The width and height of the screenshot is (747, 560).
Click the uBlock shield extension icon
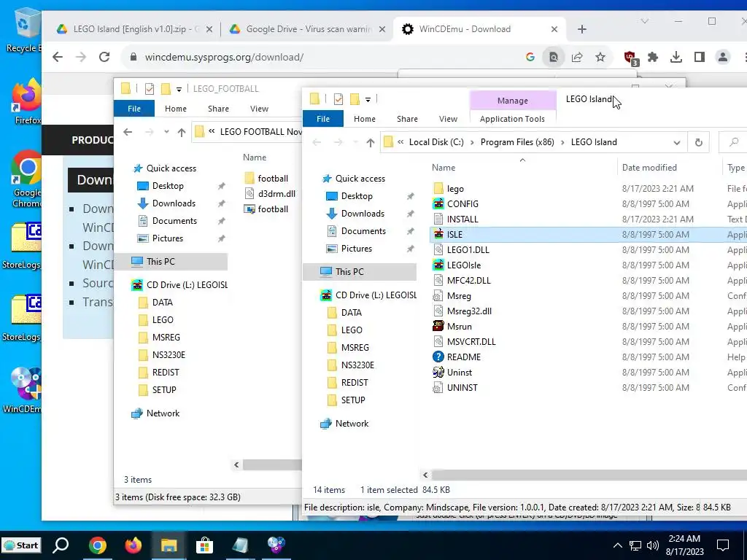(x=631, y=58)
